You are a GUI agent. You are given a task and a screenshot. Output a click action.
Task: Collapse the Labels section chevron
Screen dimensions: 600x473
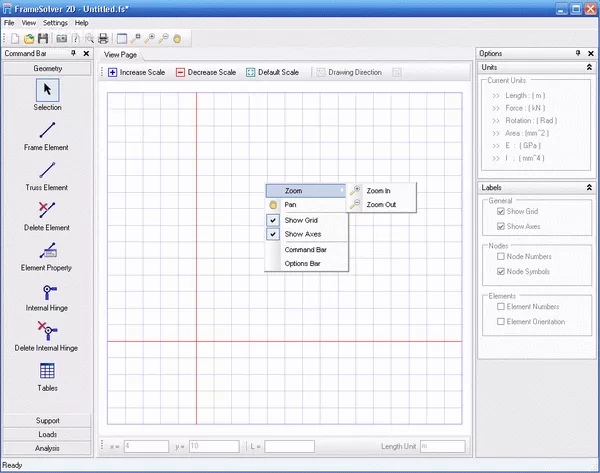click(x=589, y=188)
